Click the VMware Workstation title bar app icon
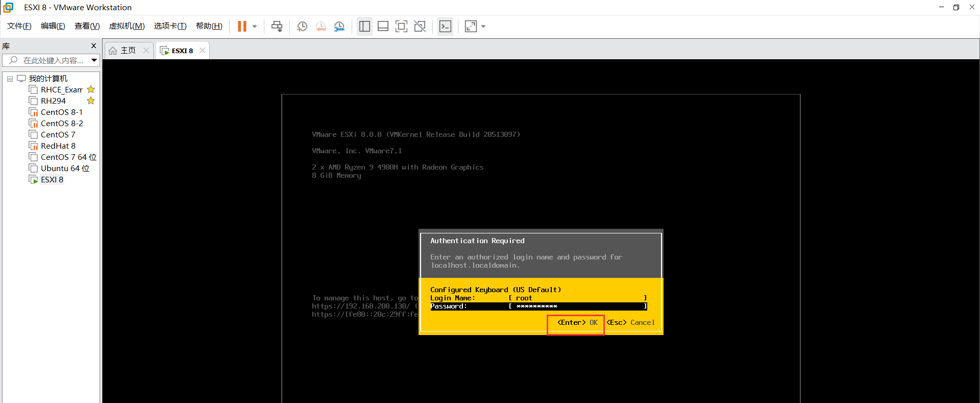The image size is (980, 403). coord(8,7)
